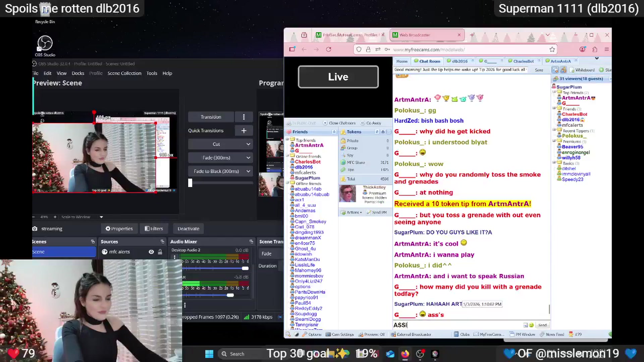Open a new browser tab with the plus

(x=472, y=35)
